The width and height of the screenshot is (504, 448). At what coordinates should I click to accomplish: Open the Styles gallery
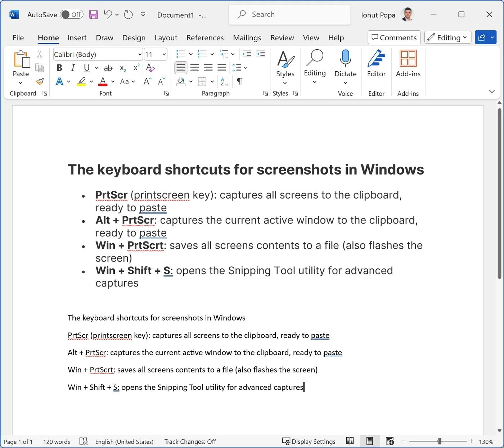click(x=285, y=67)
